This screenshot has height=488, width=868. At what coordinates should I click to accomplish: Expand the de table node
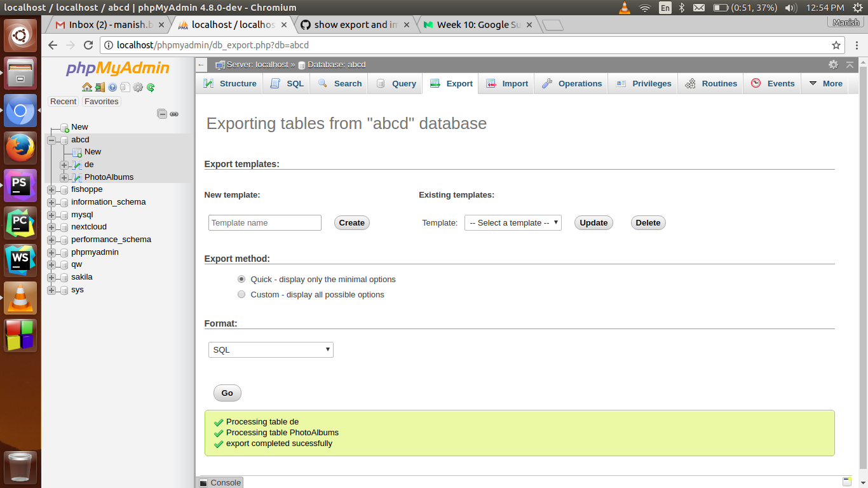click(x=64, y=165)
